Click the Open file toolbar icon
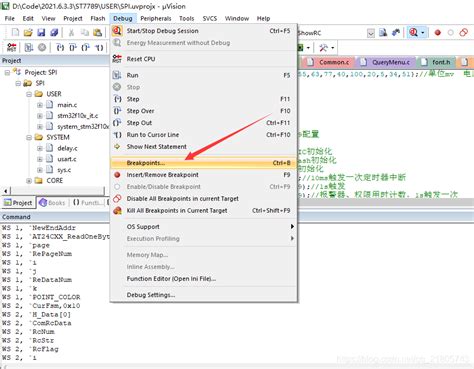Screen dimensions: 474x369 [28, 32]
